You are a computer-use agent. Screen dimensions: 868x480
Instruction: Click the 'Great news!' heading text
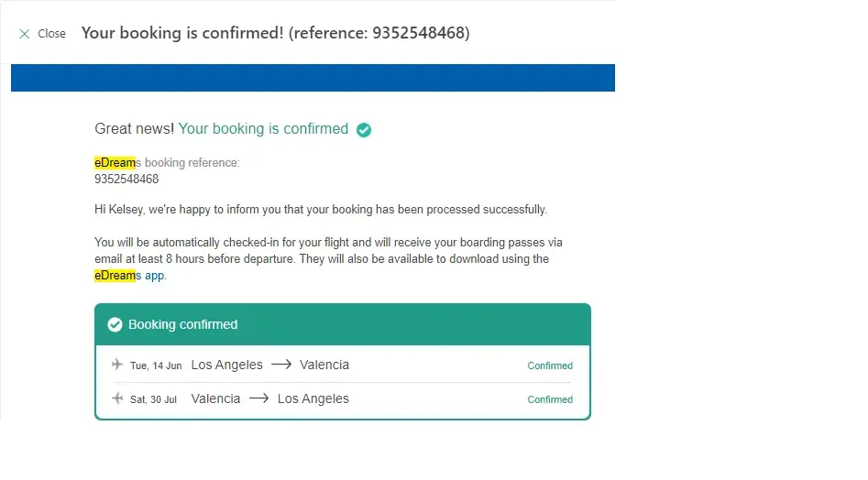tap(134, 129)
